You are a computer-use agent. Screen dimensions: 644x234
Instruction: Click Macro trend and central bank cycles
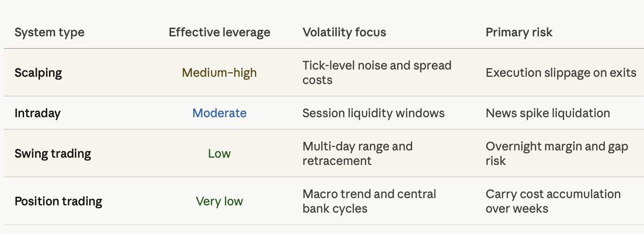(369, 201)
